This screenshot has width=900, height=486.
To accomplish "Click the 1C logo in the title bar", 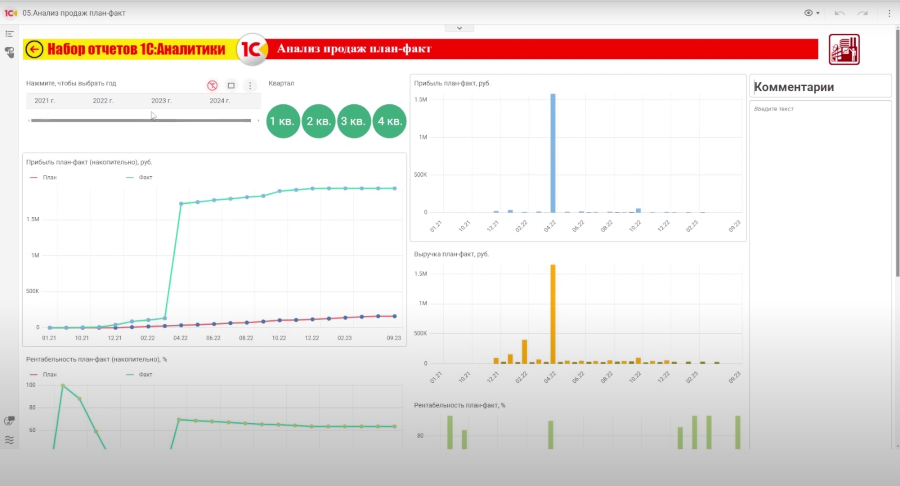I will (x=10, y=13).
